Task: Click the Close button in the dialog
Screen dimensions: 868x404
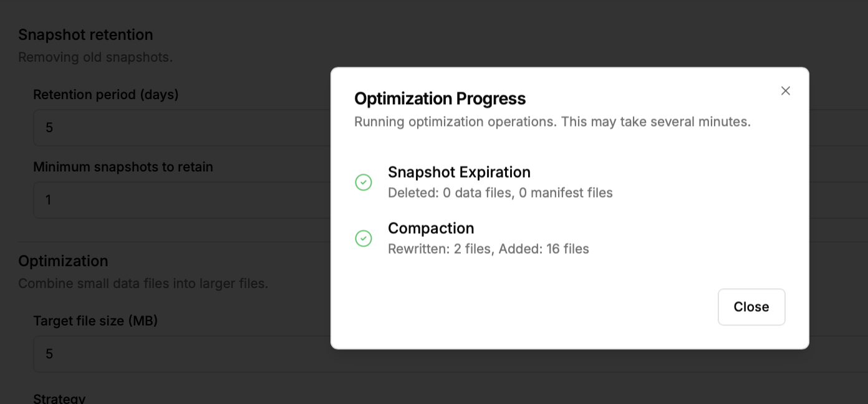Action: (x=751, y=307)
